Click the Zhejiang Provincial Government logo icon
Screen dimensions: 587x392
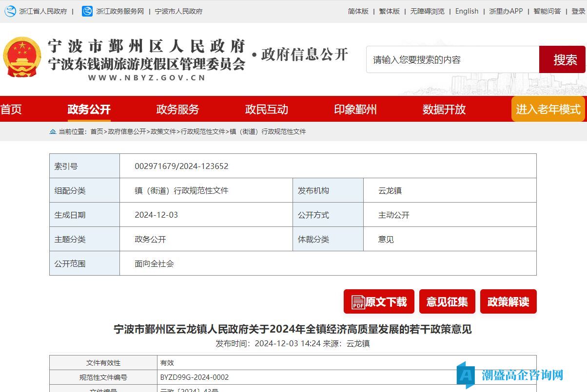[10, 11]
